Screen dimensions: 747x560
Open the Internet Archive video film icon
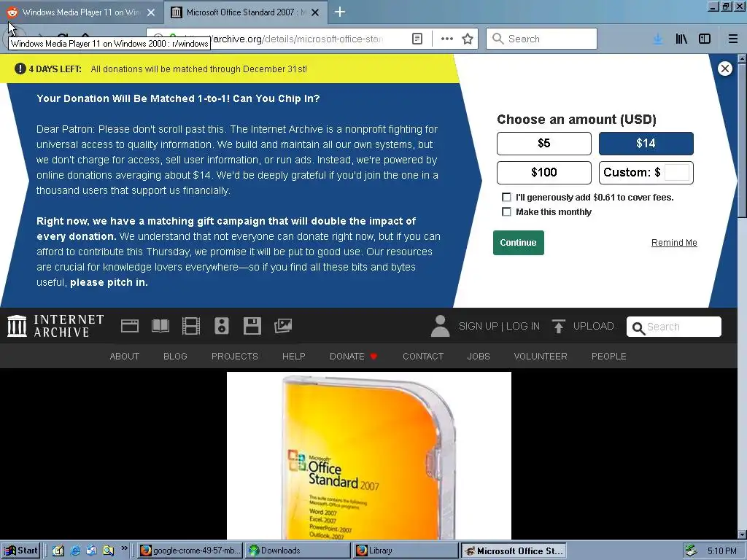click(x=190, y=326)
